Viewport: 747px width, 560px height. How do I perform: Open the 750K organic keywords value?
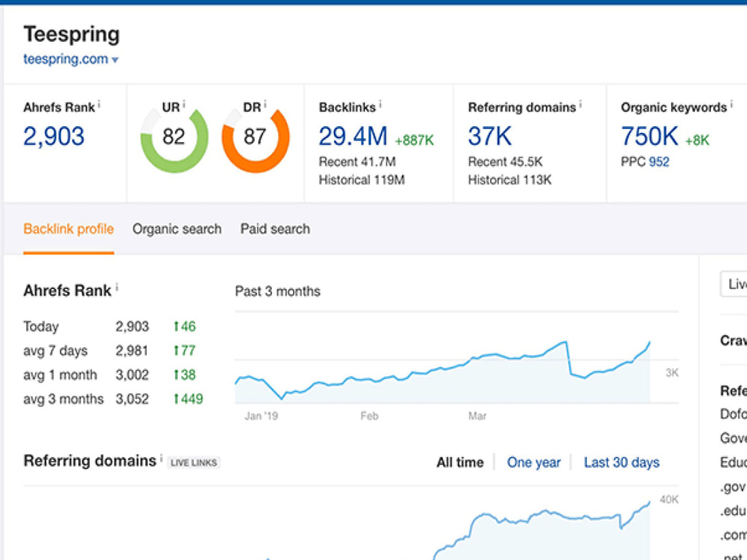[x=649, y=136]
